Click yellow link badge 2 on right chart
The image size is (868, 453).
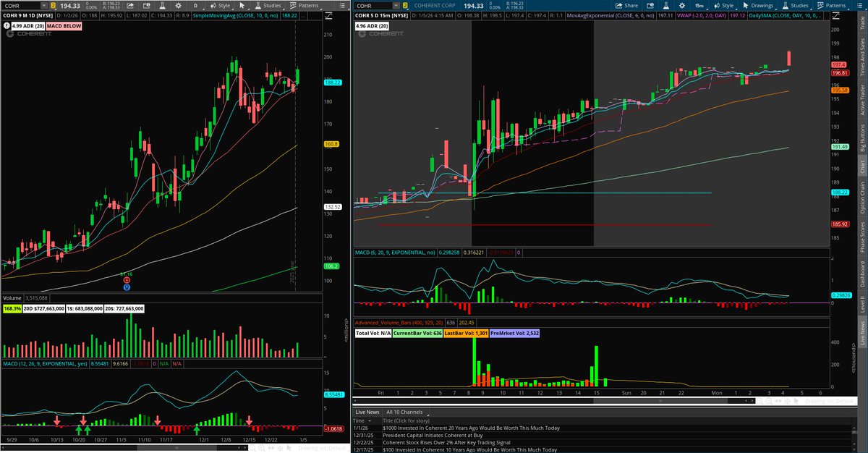click(x=405, y=6)
